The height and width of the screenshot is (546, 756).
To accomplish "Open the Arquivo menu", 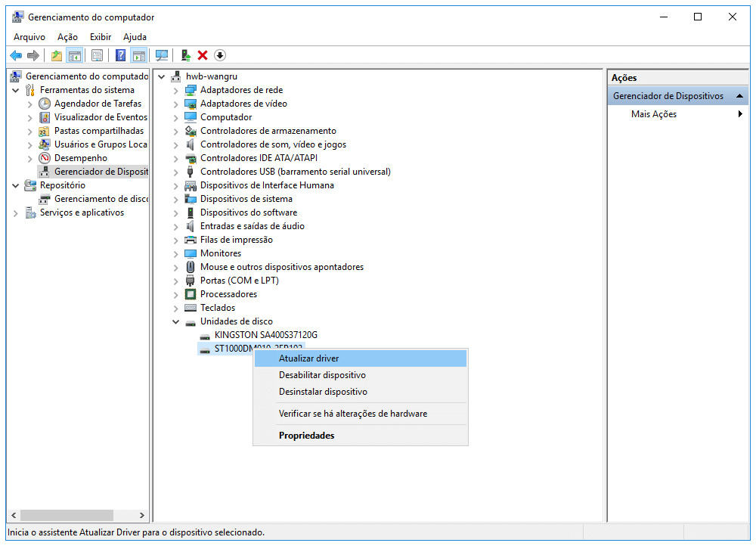I will pos(29,36).
